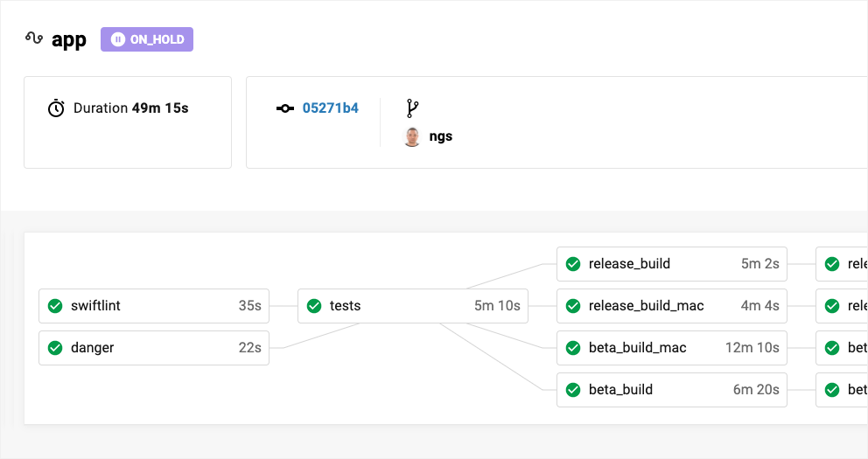Open the danger job node
The width and height of the screenshot is (868, 459).
pos(154,348)
